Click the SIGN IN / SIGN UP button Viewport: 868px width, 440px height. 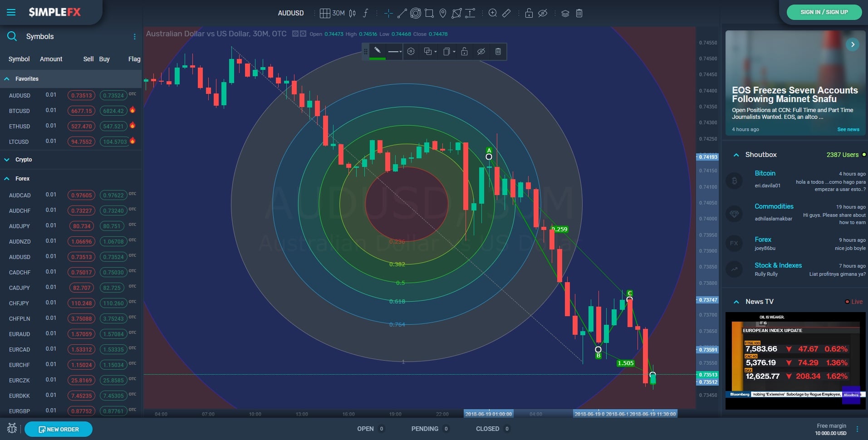824,12
